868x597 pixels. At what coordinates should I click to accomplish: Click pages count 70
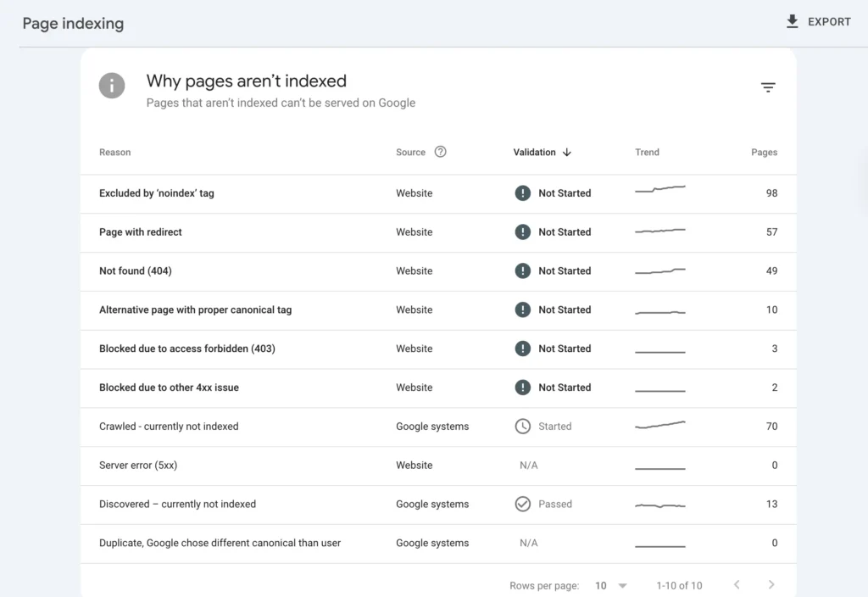[x=771, y=427]
